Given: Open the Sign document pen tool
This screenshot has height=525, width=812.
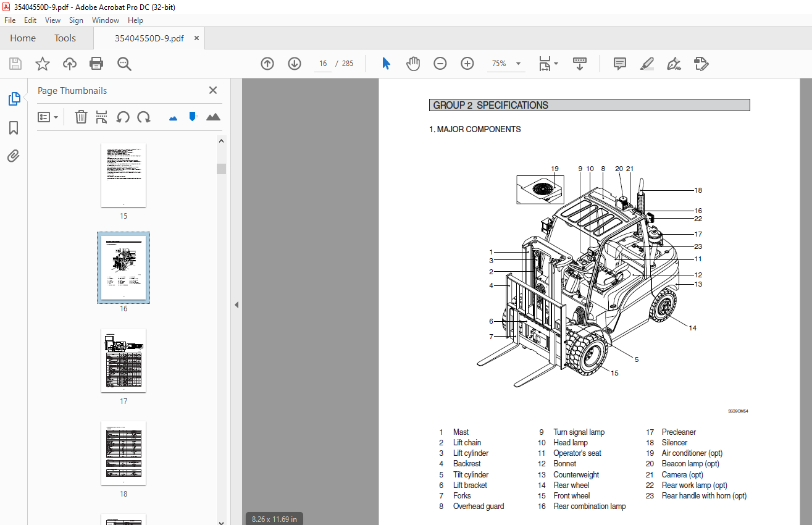Looking at the screenshot, I should point(674,64).
